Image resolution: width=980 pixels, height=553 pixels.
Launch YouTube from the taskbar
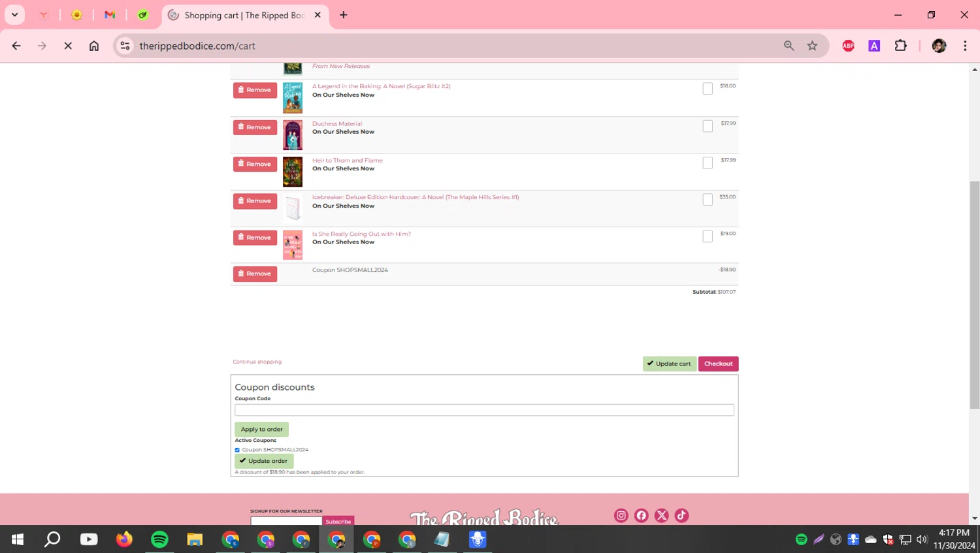pyautogui.click(x=89, y=539)
